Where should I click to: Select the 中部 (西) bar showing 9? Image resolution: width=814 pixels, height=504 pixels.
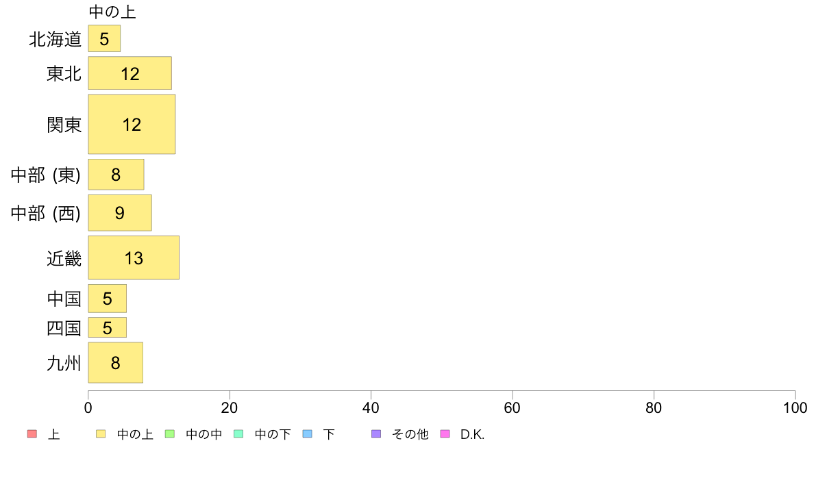pos(120,213)
